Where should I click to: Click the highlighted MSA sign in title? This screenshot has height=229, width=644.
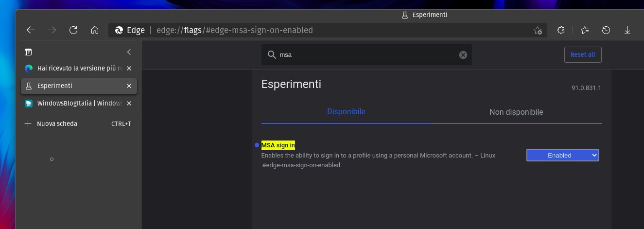pyautogui.click(x=278, y=145)
